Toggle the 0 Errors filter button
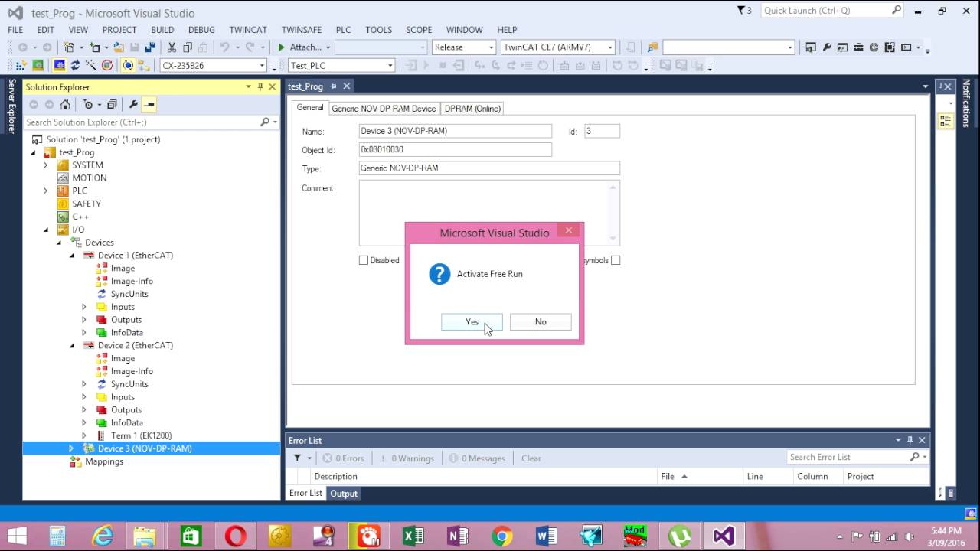The height and width of the screenshot is (551, 980). click(342, 458)
